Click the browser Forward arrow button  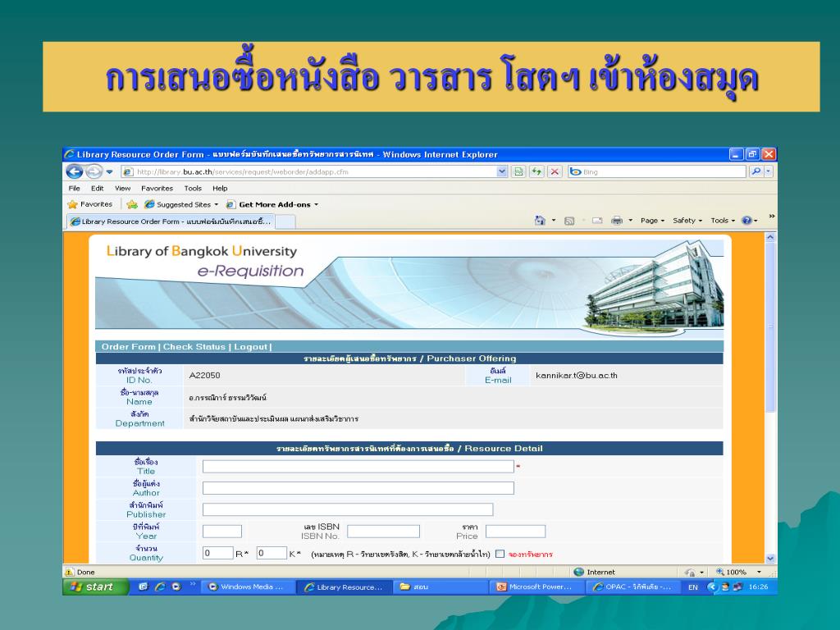pyautogui.click(x=94, y=171)
